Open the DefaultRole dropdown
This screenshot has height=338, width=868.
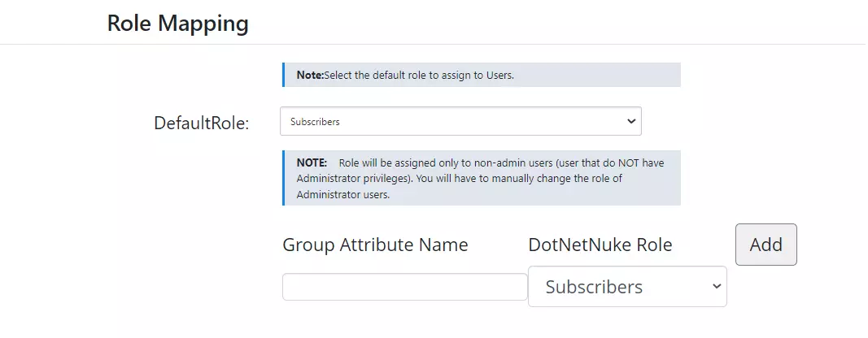coord(460,121)
